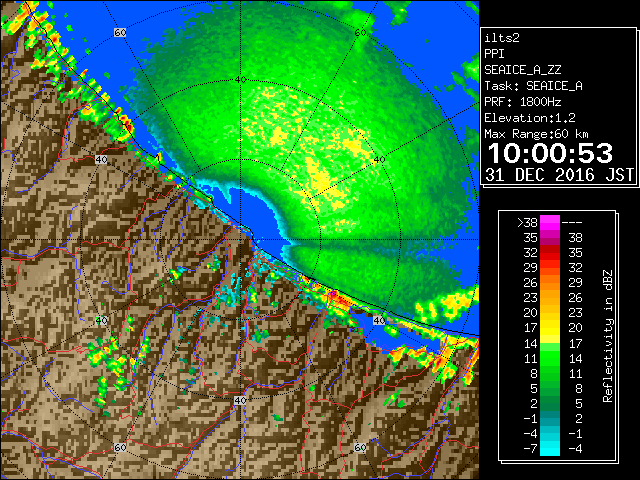
Task: Click the Max Range:60 km text
Action: tap(536, 134)
